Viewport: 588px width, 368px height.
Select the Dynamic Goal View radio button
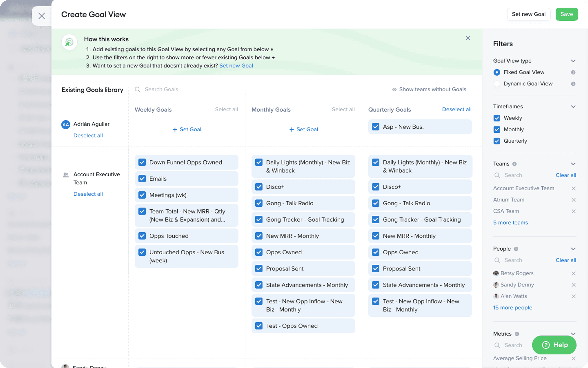pos(497,84)
